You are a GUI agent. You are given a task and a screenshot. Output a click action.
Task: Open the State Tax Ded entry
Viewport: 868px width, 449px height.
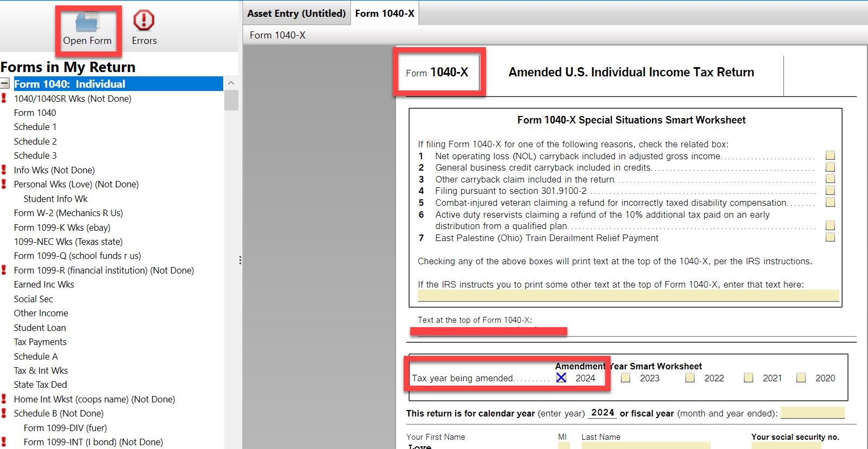(x=41, y=385)
